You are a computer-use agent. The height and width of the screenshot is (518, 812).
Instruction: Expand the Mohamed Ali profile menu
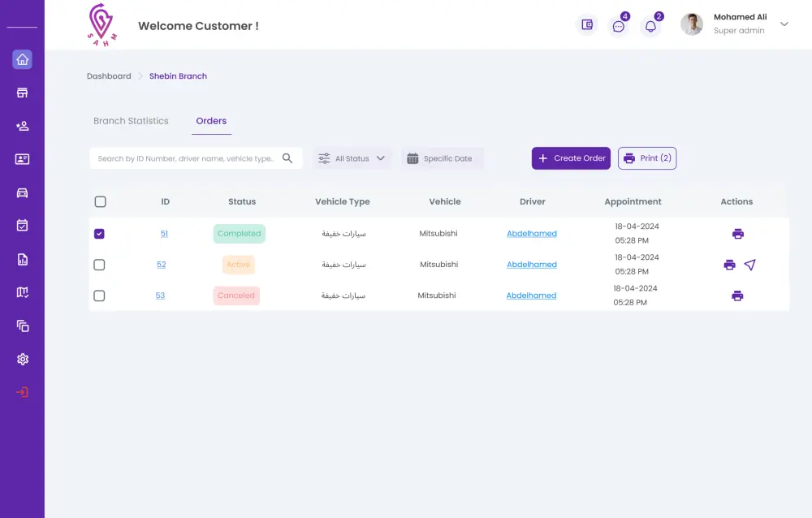782,24
